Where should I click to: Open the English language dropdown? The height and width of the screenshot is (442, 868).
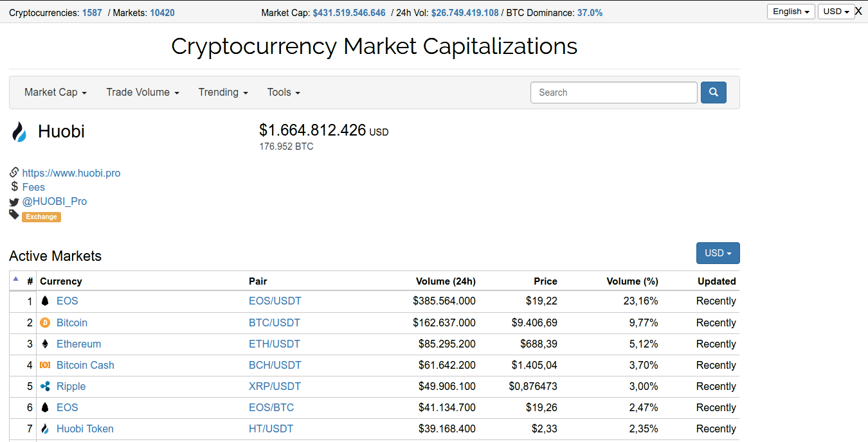791,12
